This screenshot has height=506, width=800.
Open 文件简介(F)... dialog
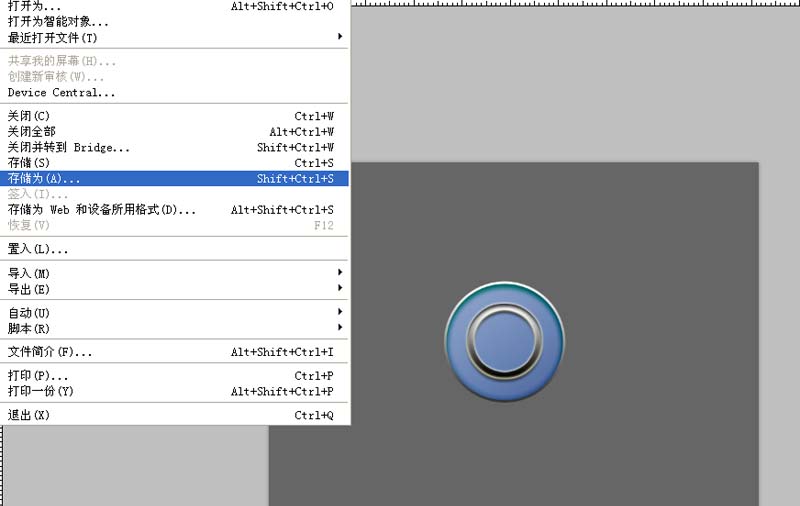point(174,352)
